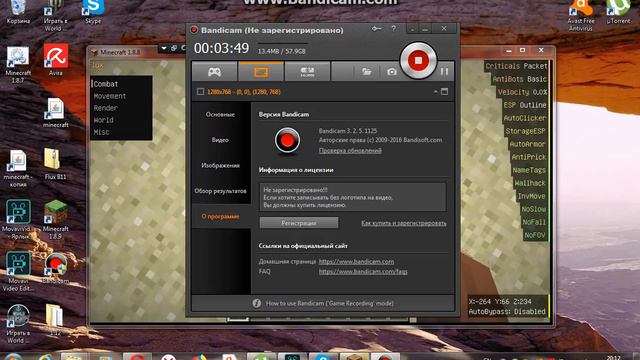Open the Изображения settings tab
The image size is (640, 360).
pos(220,166)
